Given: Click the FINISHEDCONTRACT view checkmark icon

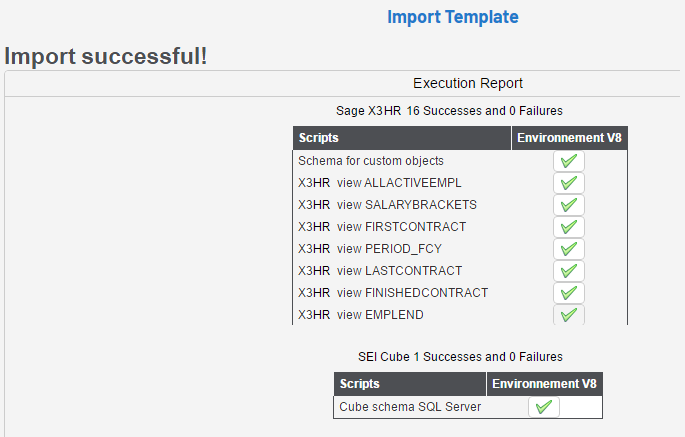Looking at the screenshot, I should 569,293.
